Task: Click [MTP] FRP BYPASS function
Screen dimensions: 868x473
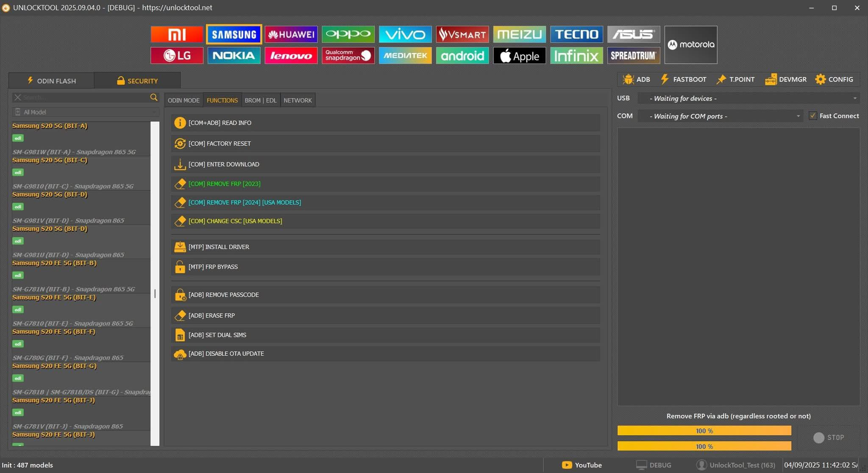Action: [x=213, y=267]
